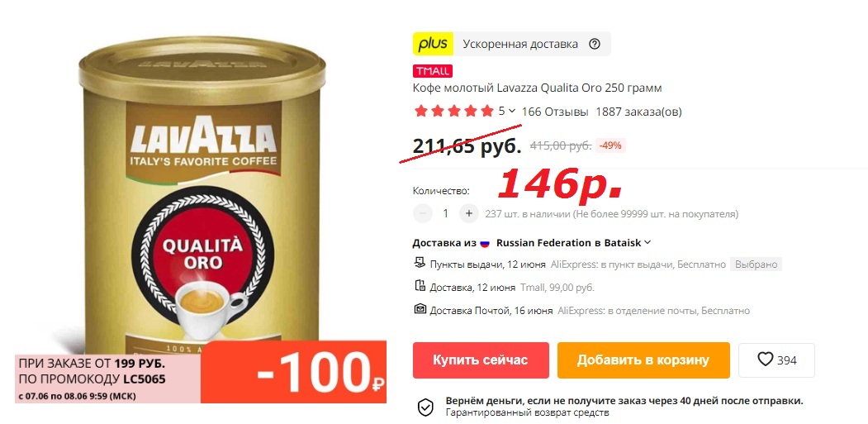Click the Купить сейчас button
The height and width of the screenshot is (424, 868).
point(481,360)
